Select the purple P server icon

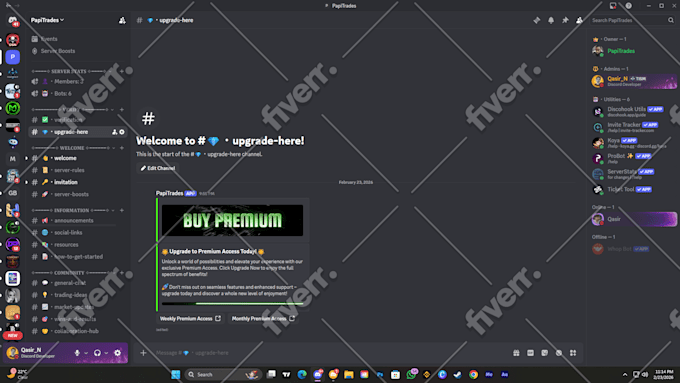click(13, 57)
